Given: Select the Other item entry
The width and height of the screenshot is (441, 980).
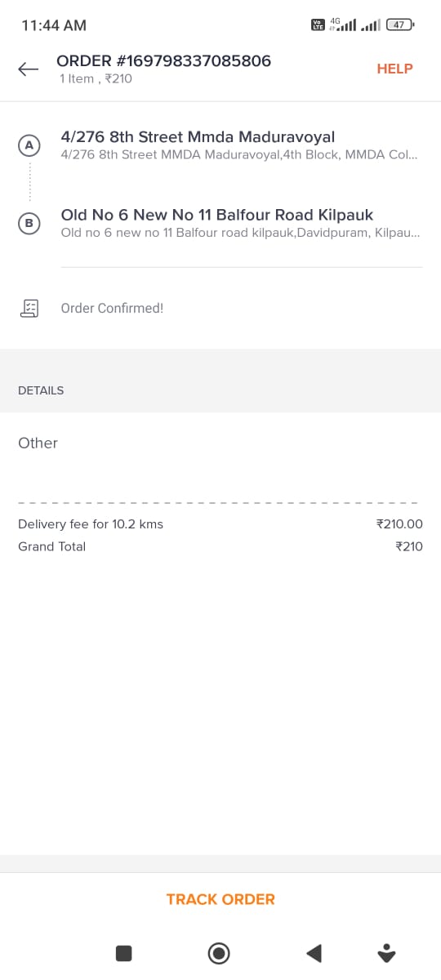Looking at the screenshot, I should [38, 443].
